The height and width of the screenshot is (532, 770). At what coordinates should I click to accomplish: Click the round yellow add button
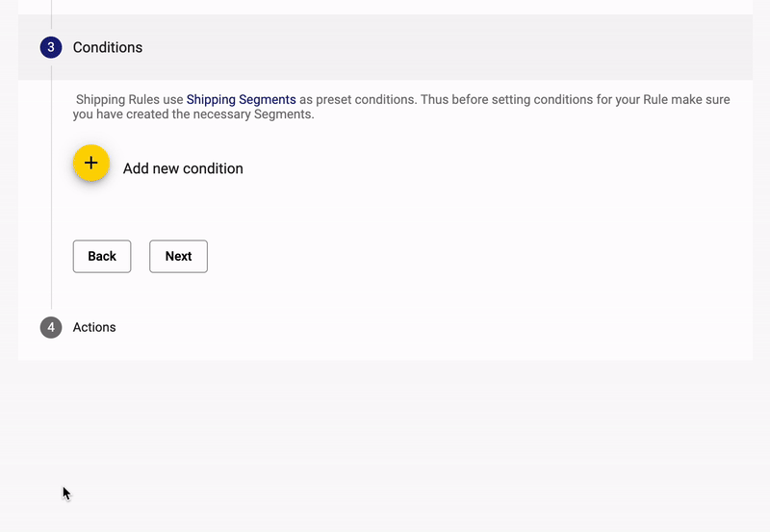click(91, 163)
